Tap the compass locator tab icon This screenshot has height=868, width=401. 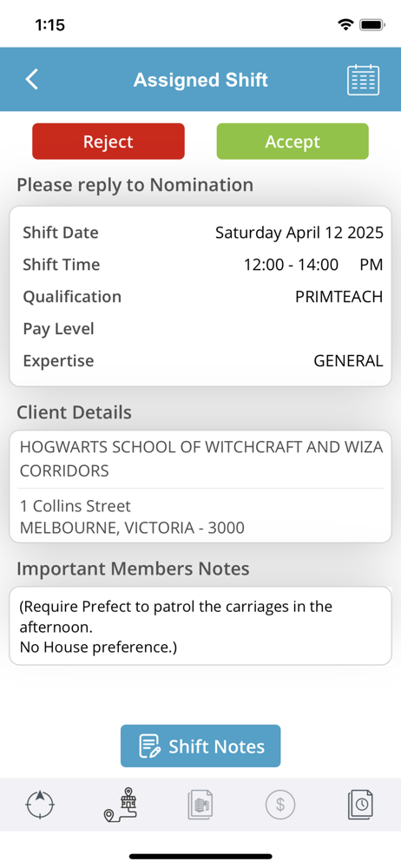(41, 805)
